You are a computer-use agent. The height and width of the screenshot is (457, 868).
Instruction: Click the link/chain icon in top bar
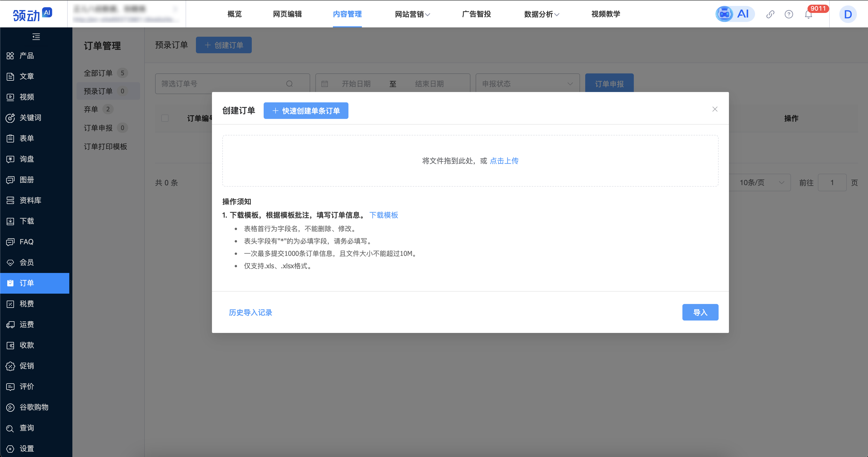770,14
